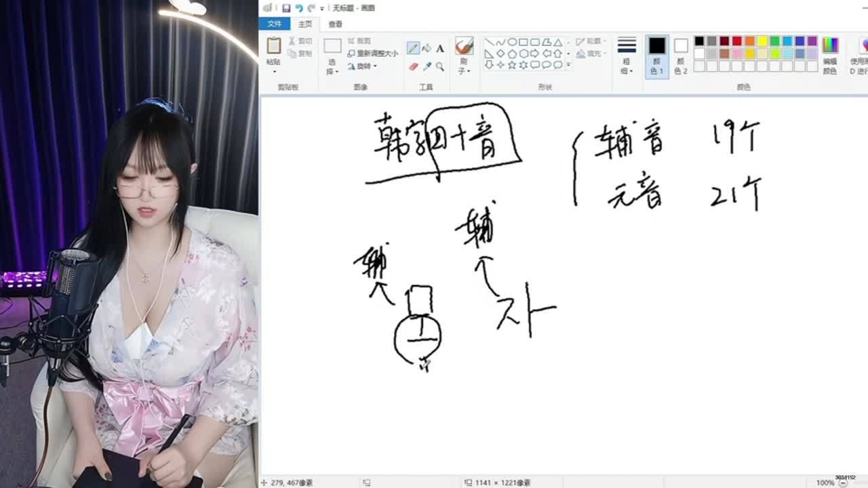Viewport: 868px width, 488px height.
Task: Activate Color 1 (颜色 1) foreground selector
Action: 657,56
